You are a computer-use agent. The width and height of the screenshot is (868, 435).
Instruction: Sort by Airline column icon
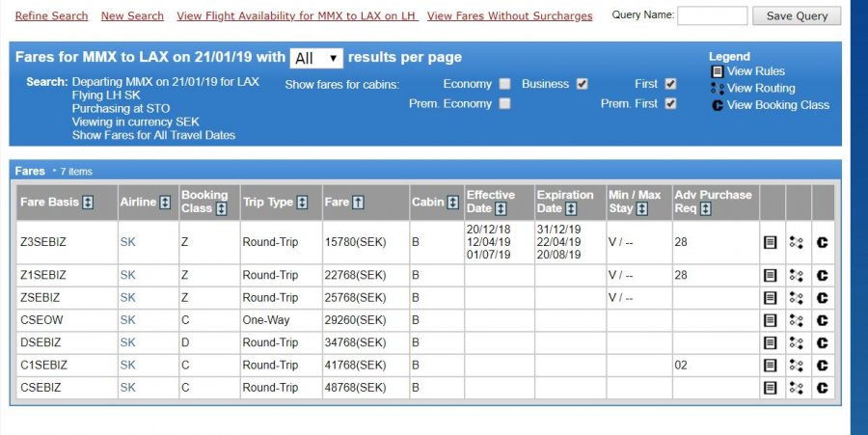165,203
